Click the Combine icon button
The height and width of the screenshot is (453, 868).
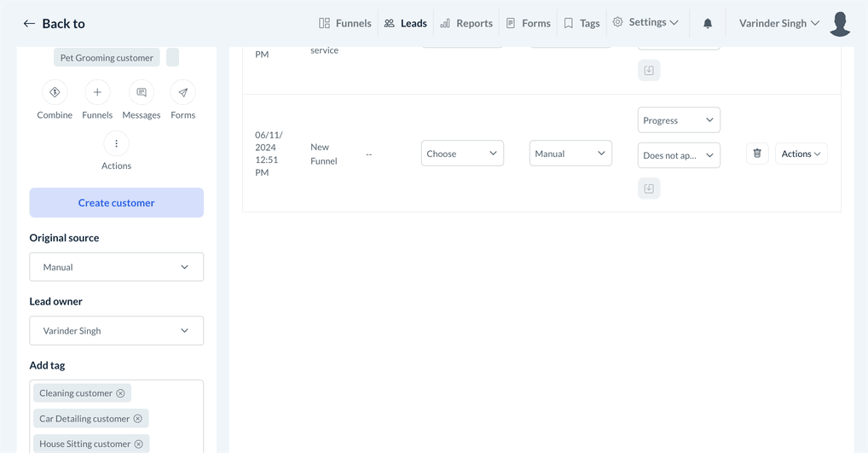[55, 92]
